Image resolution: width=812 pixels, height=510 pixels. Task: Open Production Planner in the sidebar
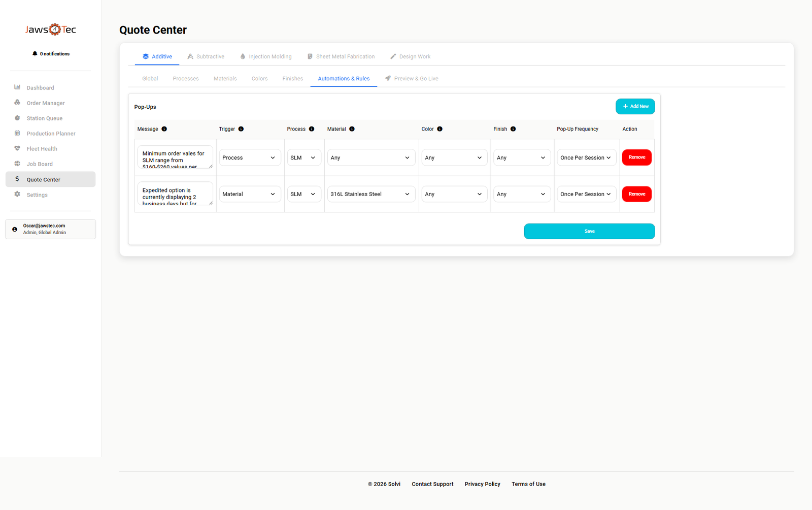[x=50, y=133]
